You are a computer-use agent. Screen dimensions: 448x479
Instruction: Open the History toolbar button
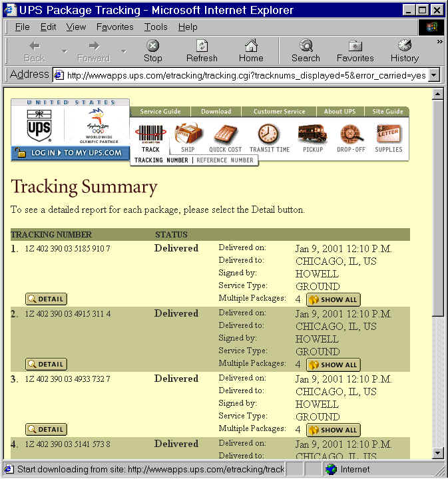(404, 51)
